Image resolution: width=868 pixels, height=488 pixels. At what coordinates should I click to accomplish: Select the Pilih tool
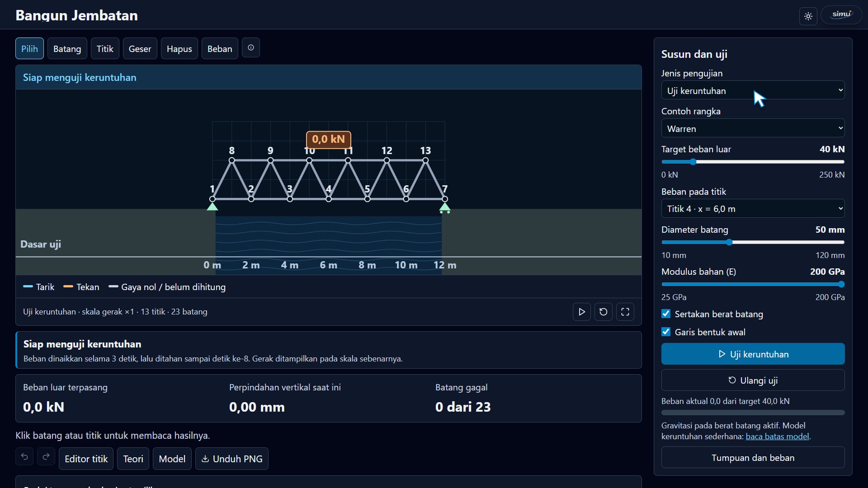click(x=30, y=48)
